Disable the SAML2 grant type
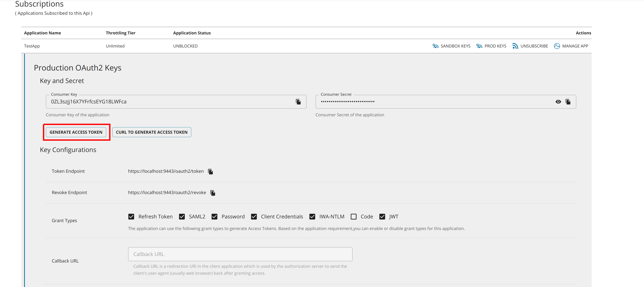 pos(182,217)
